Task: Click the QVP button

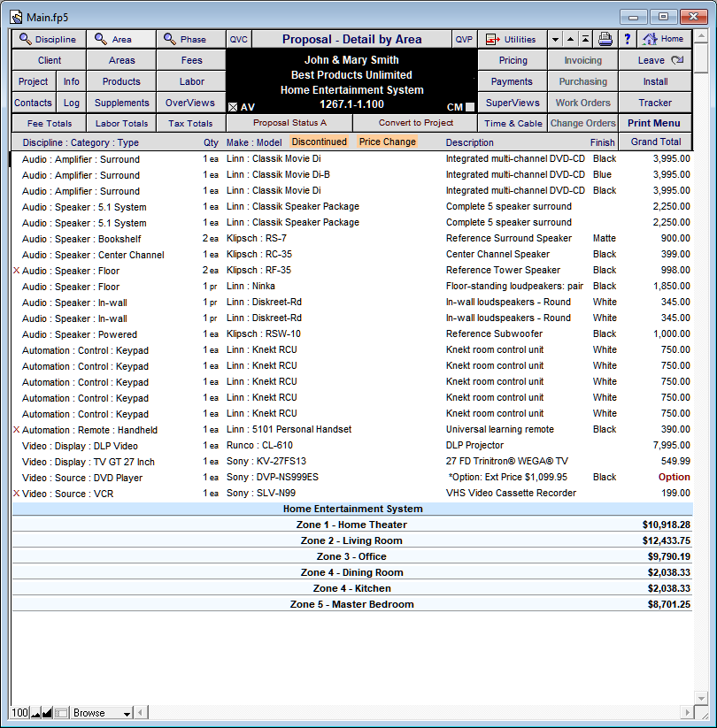Action: point(464,40)
